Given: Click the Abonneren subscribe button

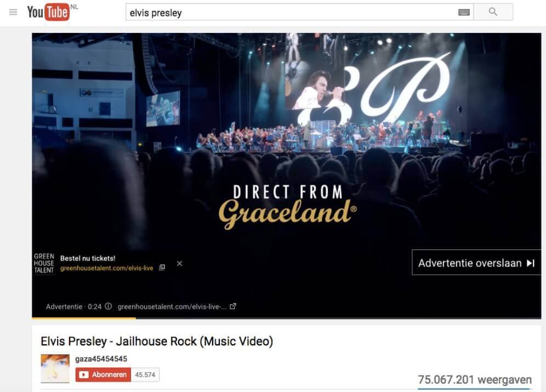Looking at the screenshot, I should pos(103,374).
